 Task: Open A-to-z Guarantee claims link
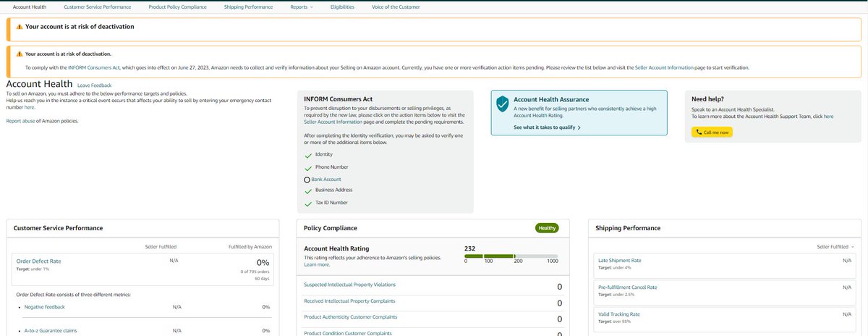(x=51, y=330)
